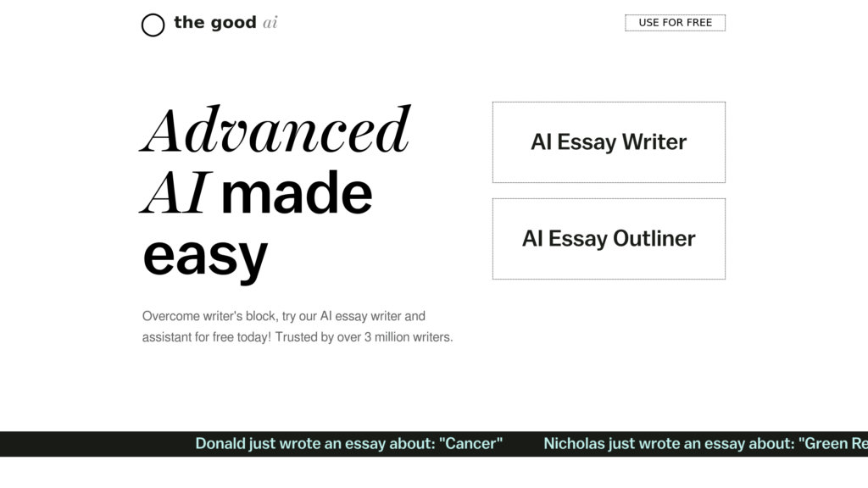
Task: Select the "Green Re" essay topic in ticker
Action: pos(834,444)
